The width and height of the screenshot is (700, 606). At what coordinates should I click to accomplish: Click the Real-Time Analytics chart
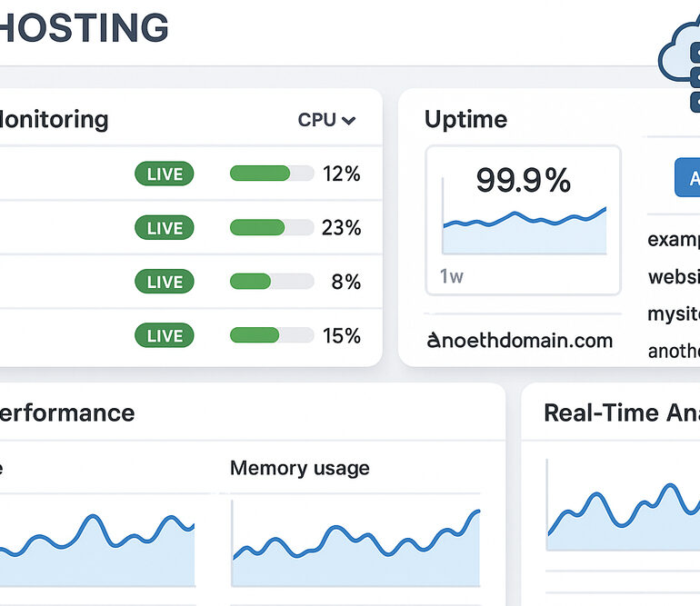click(623, 515)
